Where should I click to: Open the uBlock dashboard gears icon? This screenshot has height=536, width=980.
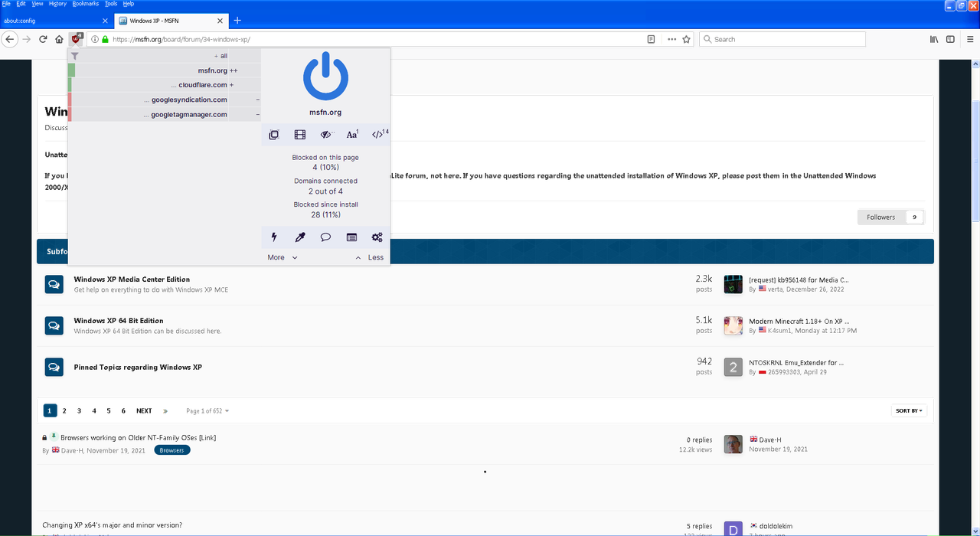[377, 237]
